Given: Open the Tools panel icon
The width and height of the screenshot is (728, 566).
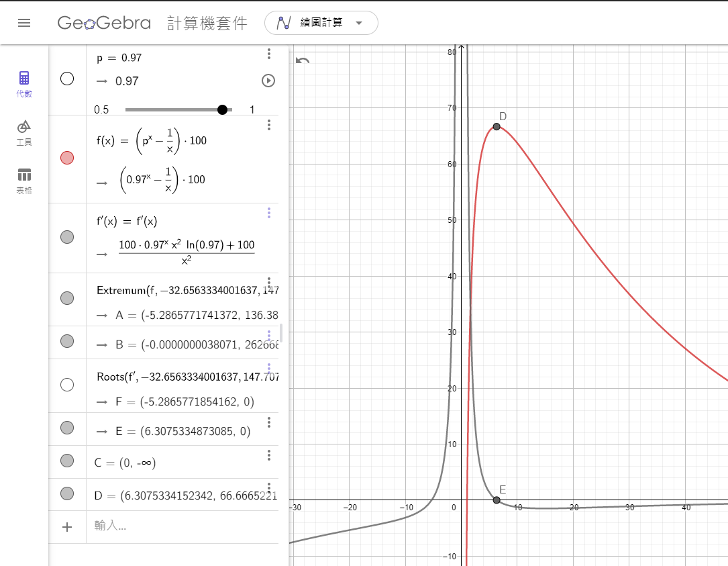Looking at the screenshot, I should point(24,132).
